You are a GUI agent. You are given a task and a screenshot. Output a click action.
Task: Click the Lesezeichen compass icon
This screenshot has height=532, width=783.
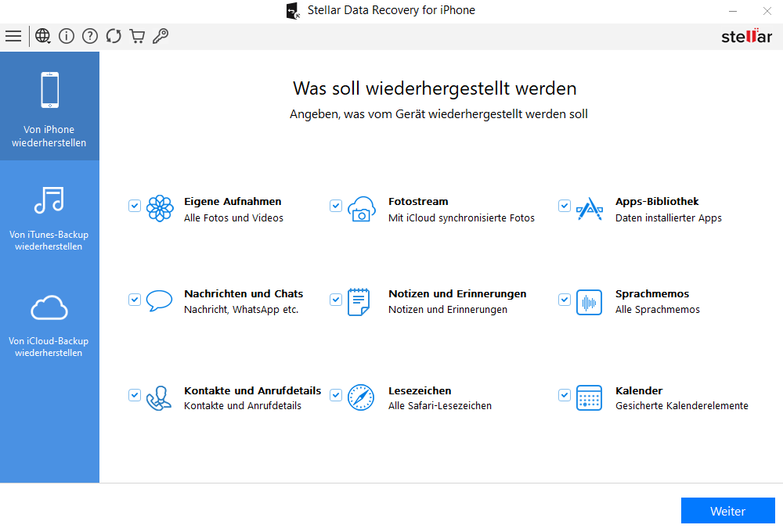(361, 397)
